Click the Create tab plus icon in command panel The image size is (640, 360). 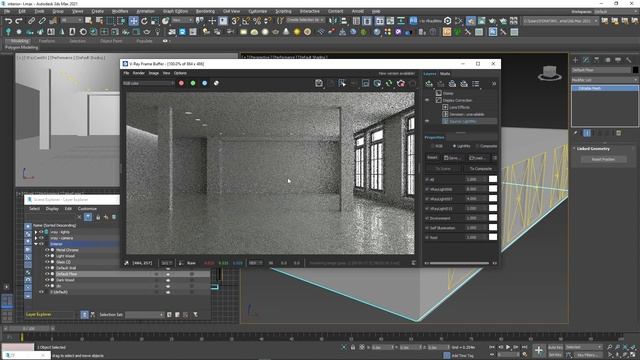coord(575,60)
